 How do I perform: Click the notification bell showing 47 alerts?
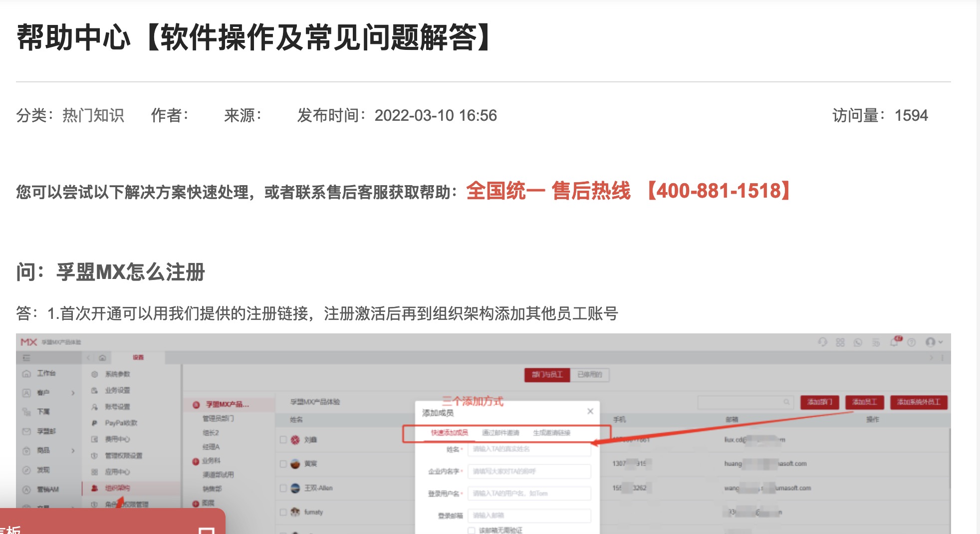[895, 342]
